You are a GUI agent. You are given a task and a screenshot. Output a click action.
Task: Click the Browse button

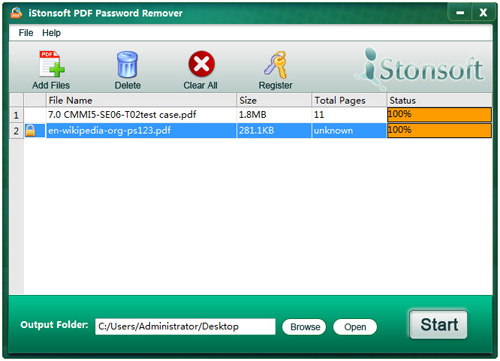304,327
